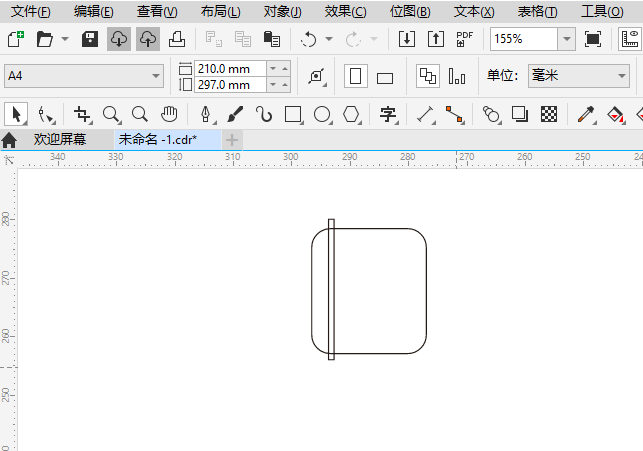Select the Polygon tool
643x451 pixels.
pyautogui.click(x=351, y=114)
